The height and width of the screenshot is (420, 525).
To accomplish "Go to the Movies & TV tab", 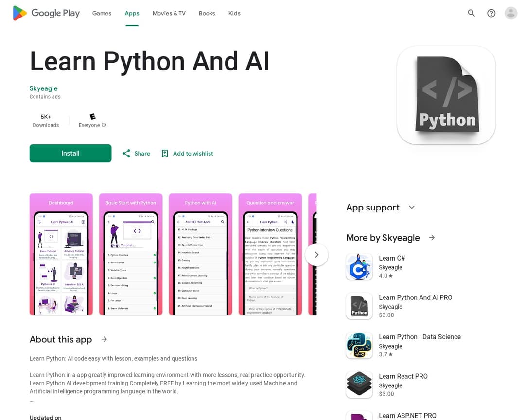I will pos(169,13).
